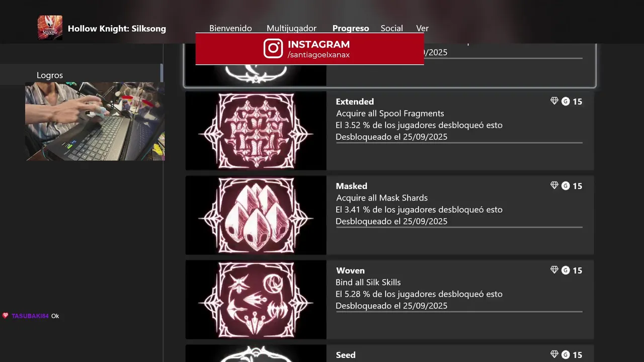Click the diamond rarity icon on Extended
The image size is (644, 362).
[x=554, y=101]
